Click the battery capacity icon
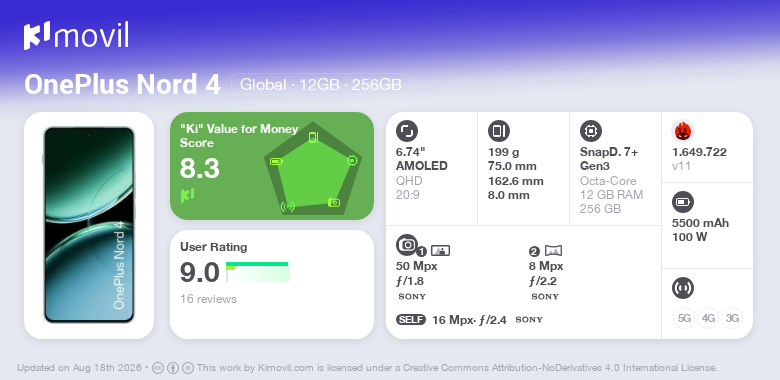The image size is (780, 380). tap(683, 202)
